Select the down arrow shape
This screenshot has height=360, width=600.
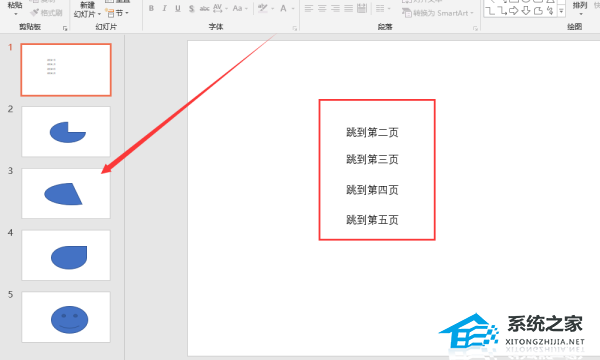(x=526, y=11)
